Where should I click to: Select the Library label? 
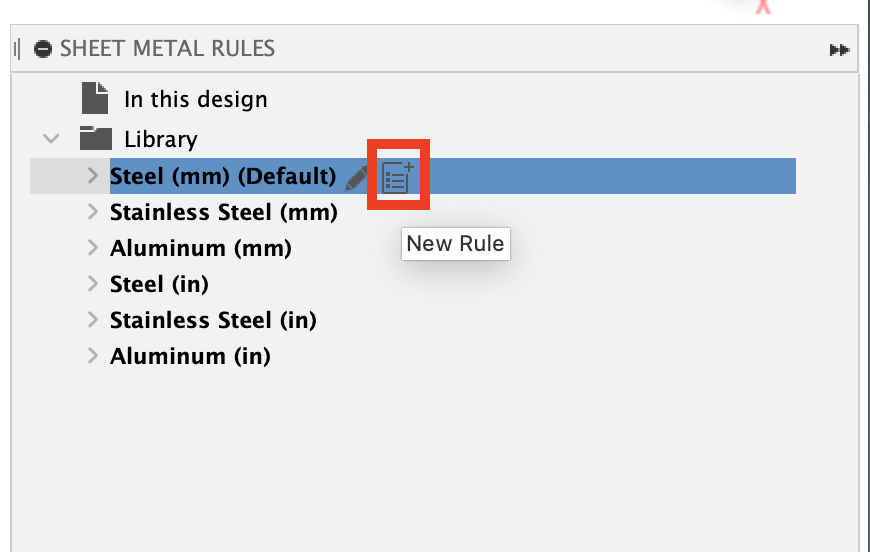click(160, 140)
